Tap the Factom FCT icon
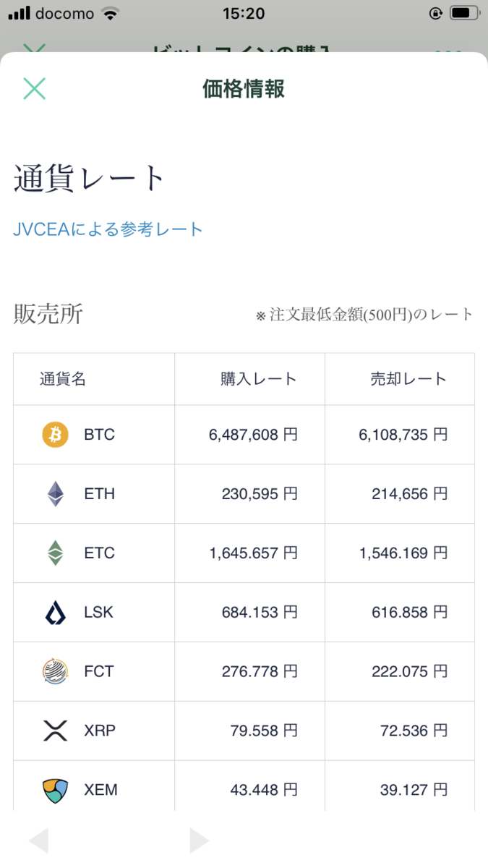488x868 pixels. click(55, 672)
